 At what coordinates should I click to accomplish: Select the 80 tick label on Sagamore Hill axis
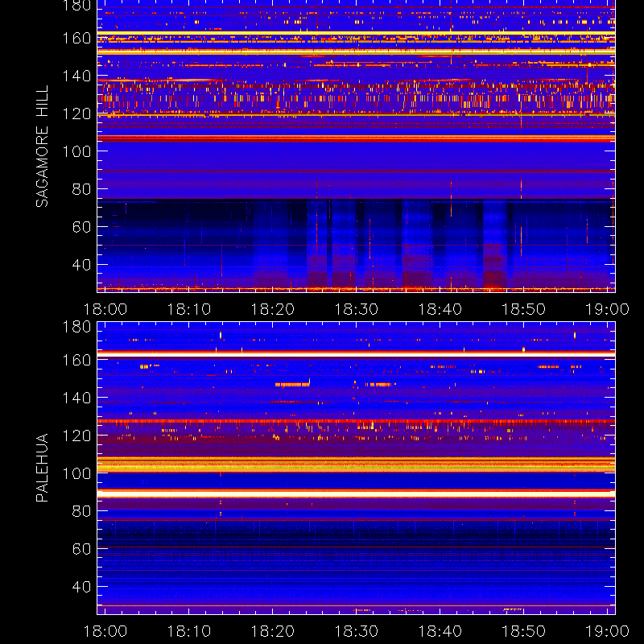[x=82, y=189]
